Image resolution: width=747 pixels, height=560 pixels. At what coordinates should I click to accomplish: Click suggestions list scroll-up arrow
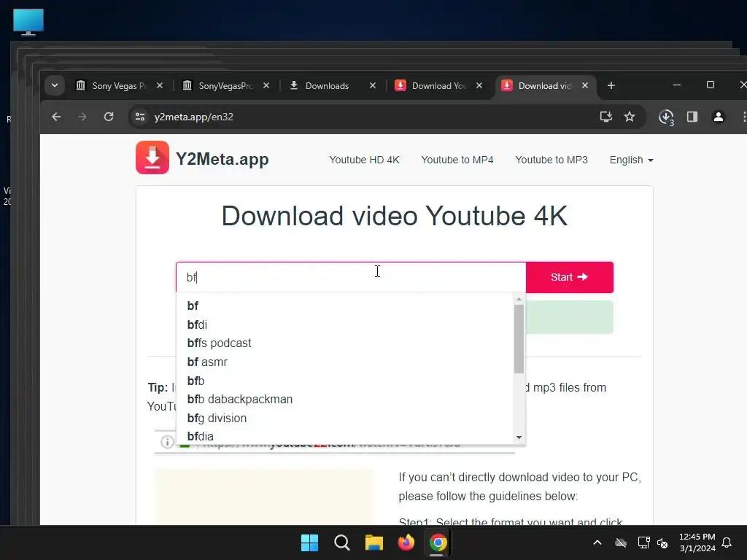tap(519, 299)
